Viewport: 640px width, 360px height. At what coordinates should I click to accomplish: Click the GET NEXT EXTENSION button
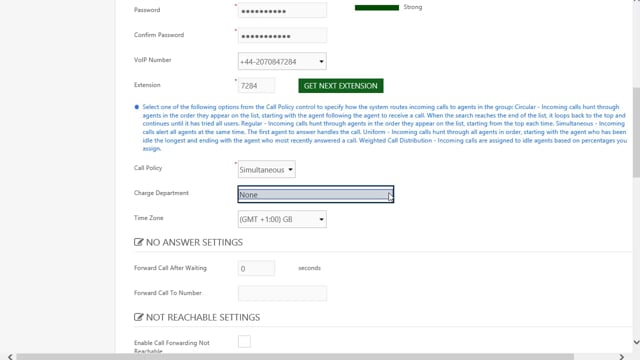pyautogui.click(x=340, y=86)
